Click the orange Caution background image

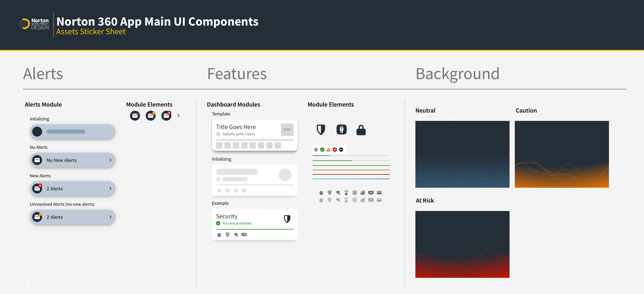561,154
